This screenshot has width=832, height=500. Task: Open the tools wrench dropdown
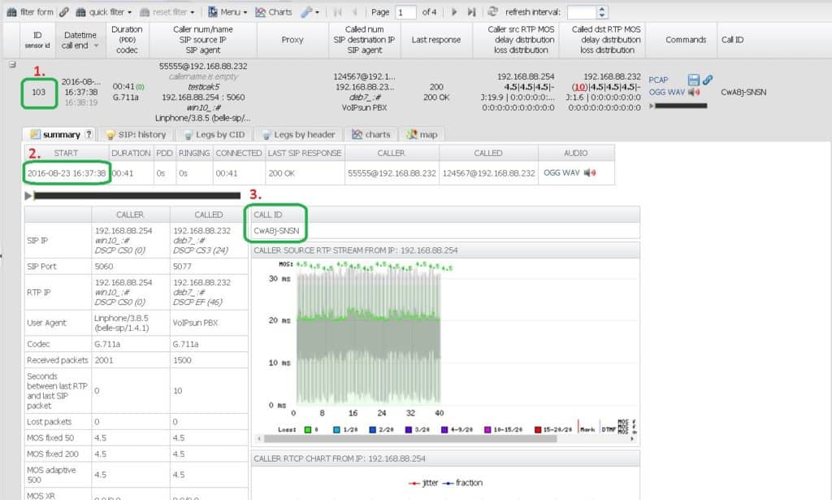coord(309,12)
